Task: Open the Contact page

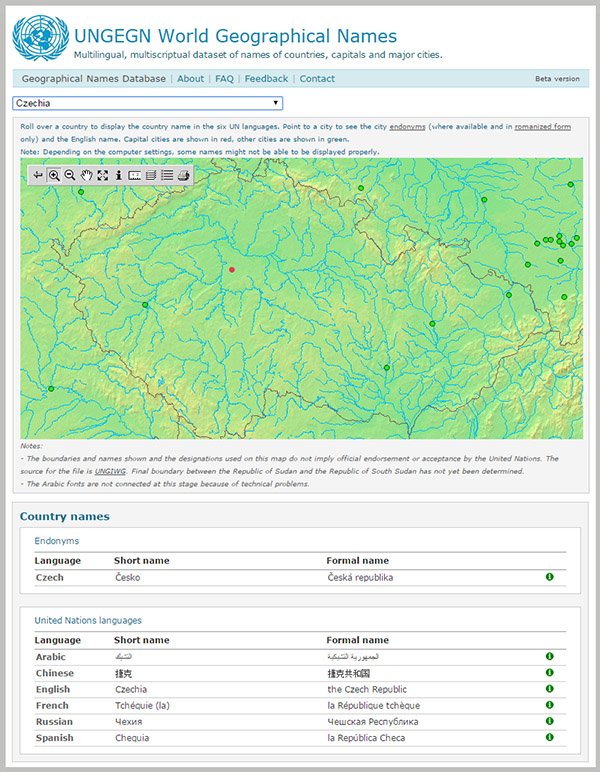Action: click(317, 79)
